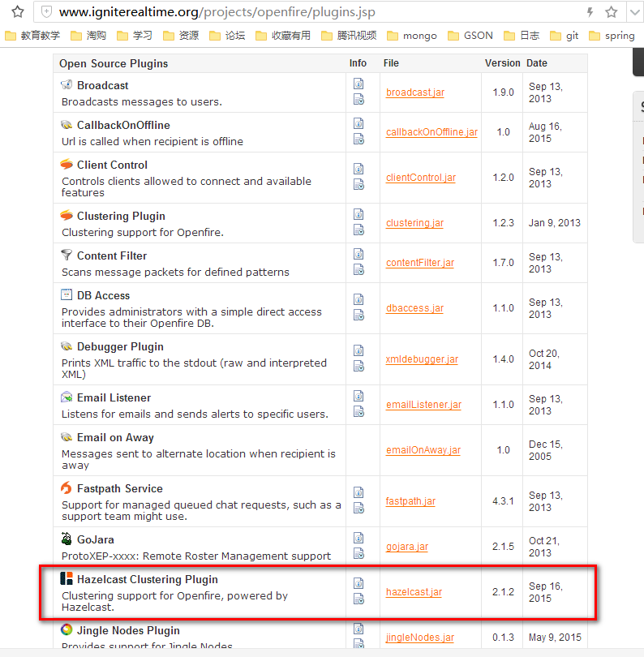Open the Email Listener changelog icon
This screenshot has width=644, height=657.
point(358,412)
